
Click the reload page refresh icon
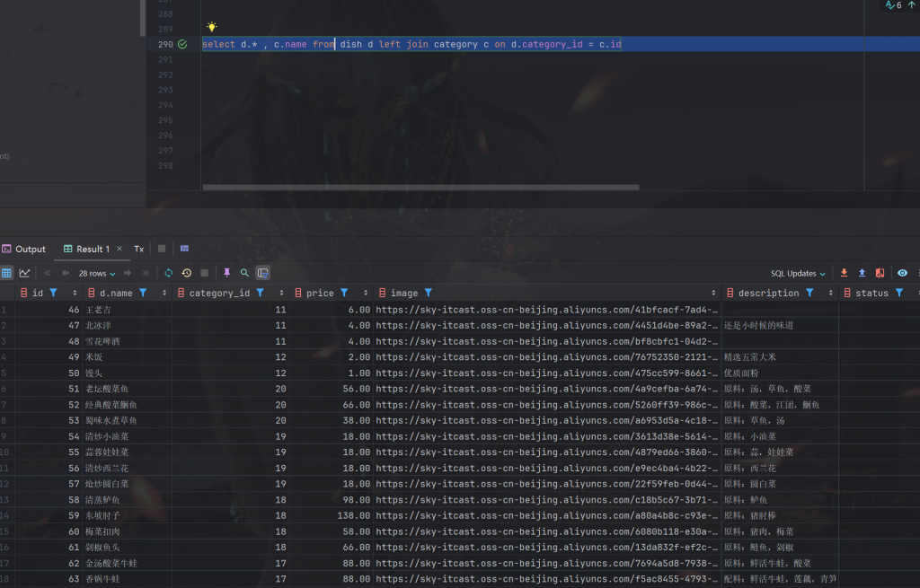click(x=168, y=273)
